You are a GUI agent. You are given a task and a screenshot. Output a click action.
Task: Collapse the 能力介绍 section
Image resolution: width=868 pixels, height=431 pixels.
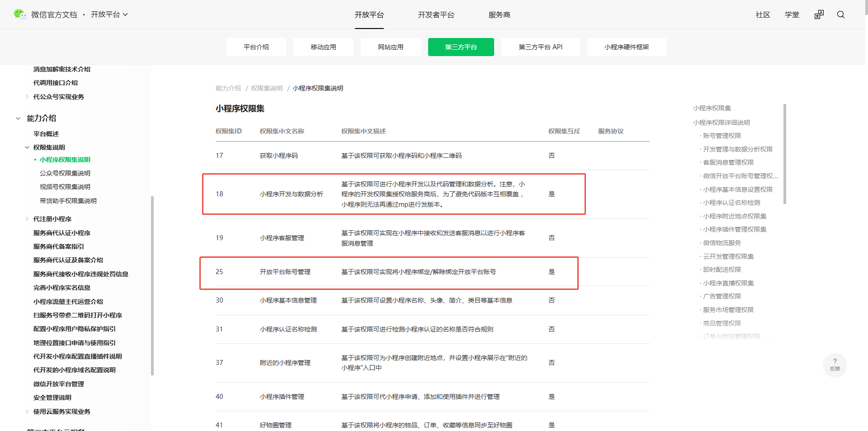[18, 118]
